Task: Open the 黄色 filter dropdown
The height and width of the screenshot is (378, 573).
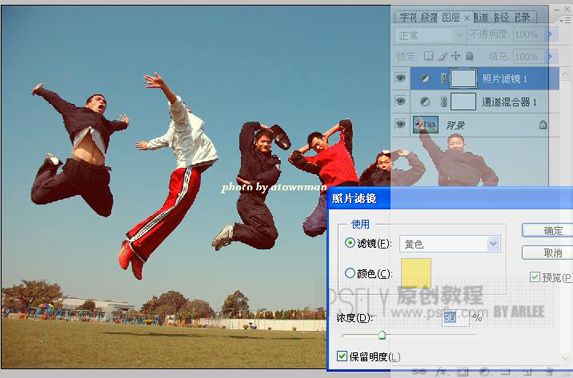Action: tap(450, 244)
